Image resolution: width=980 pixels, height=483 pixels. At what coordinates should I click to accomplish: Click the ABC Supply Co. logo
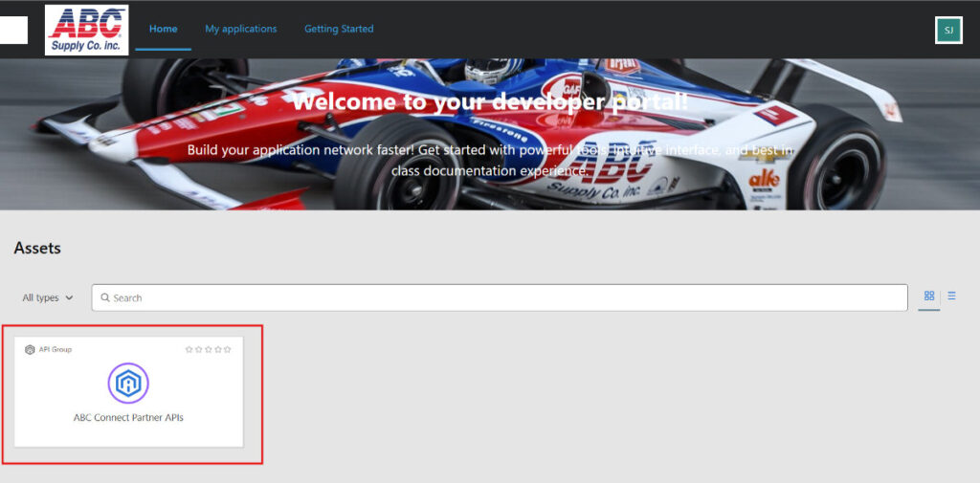87,30
